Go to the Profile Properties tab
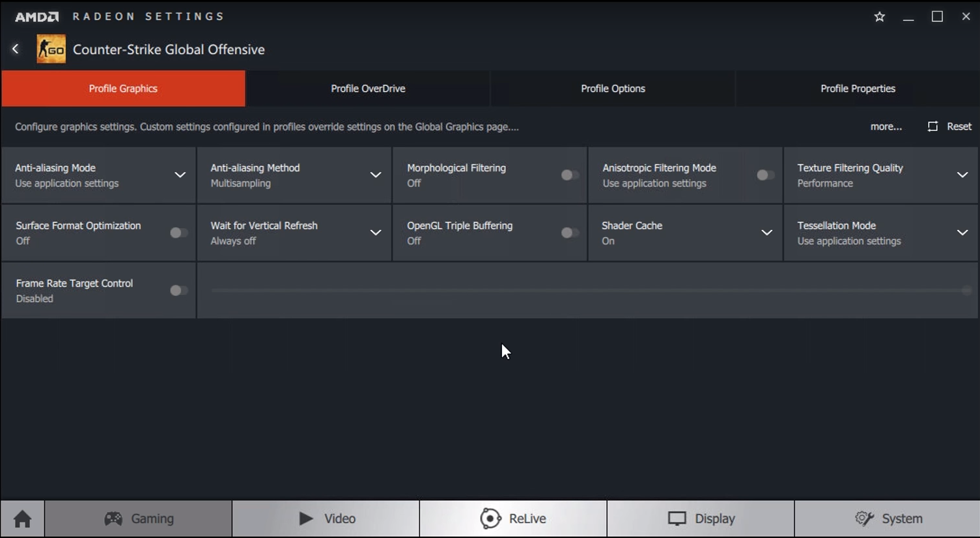This screenshot has width=980, height=538. [858, 89]
